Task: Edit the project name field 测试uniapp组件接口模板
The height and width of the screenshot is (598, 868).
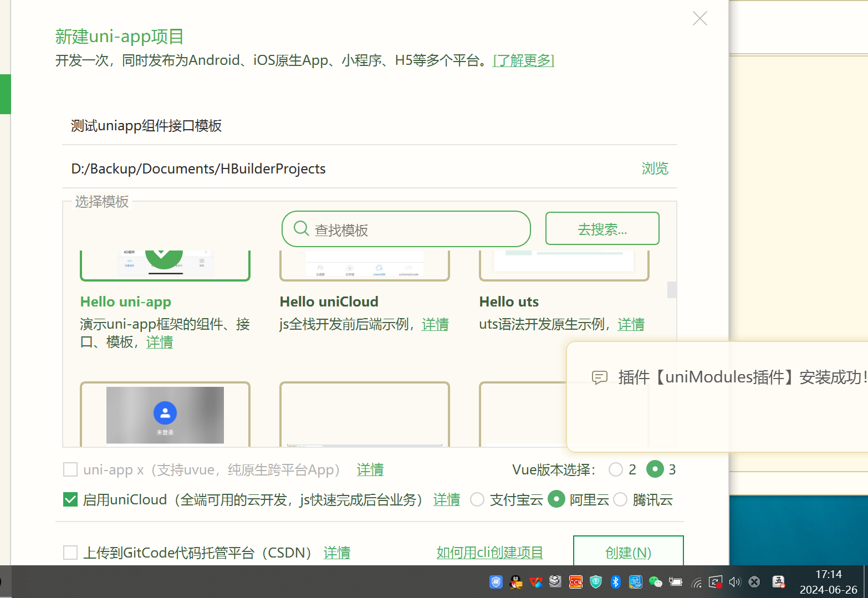Action: [370, 126]
